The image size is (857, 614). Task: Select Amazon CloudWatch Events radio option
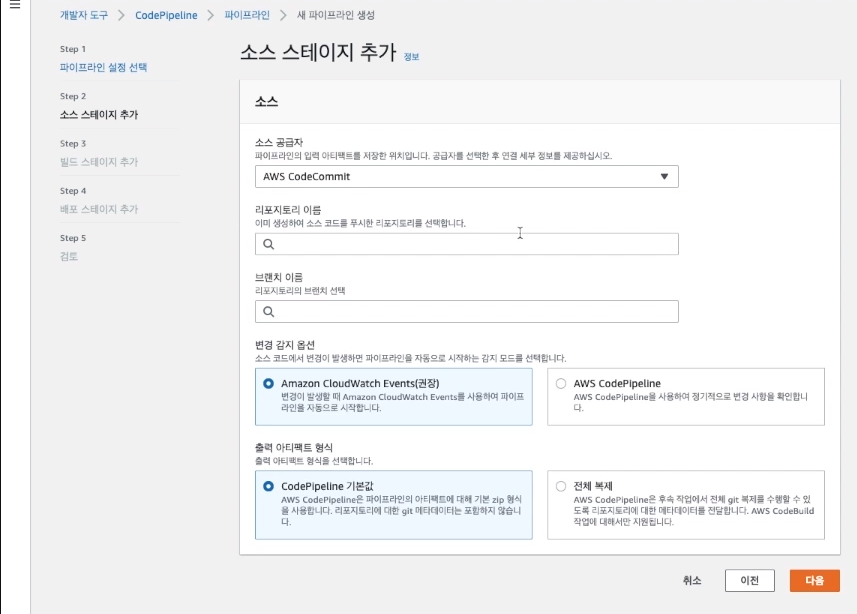(x=268, y=383)
